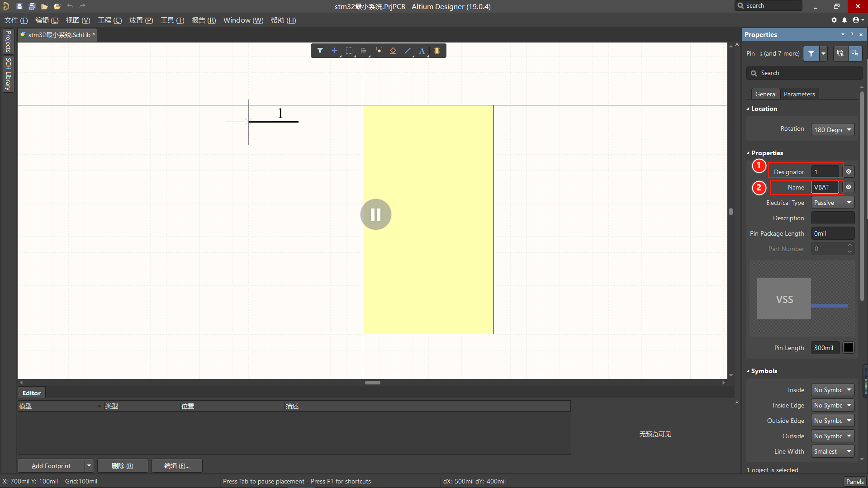Open the selection filter tool in floating toolbar
The height and width of the screenshot is (488, 868).
pyautogui.click(x=320, y=51)
